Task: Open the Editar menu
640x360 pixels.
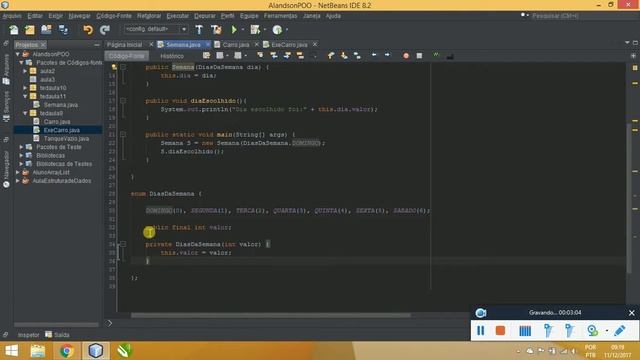Action: point(35,16)
